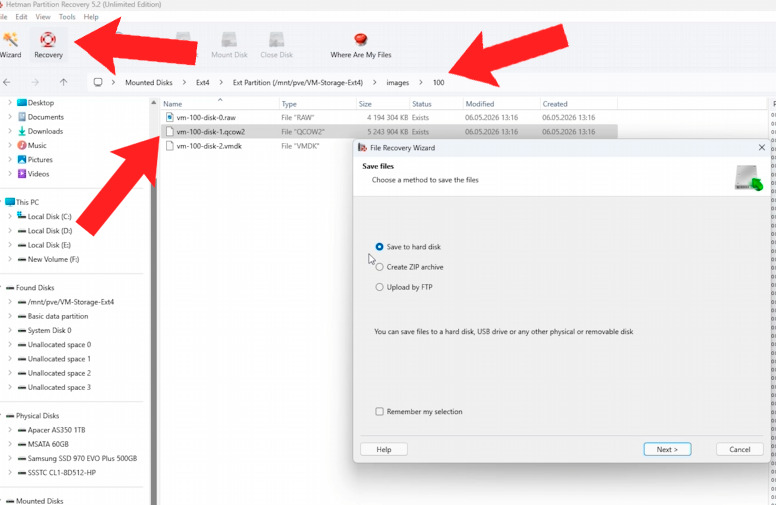Click the Documents folder icon
Image resolution: width=776 pixels, height=505 pixels.
22,117
